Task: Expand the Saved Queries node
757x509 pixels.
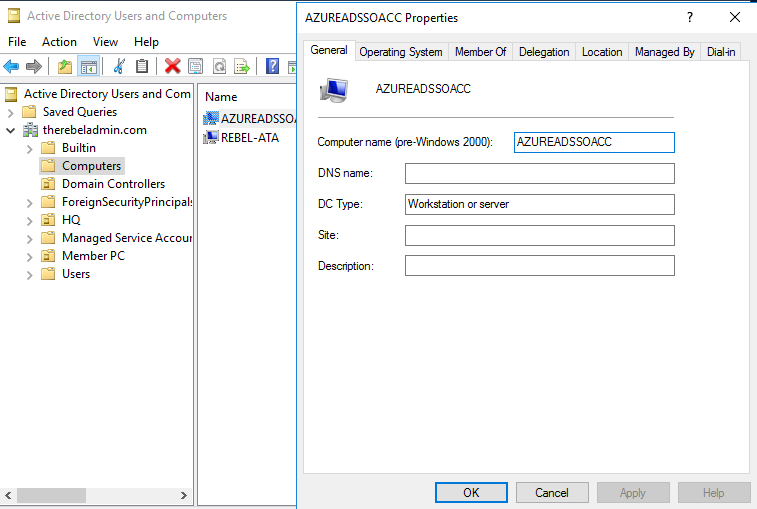Action: pos(11,113)
